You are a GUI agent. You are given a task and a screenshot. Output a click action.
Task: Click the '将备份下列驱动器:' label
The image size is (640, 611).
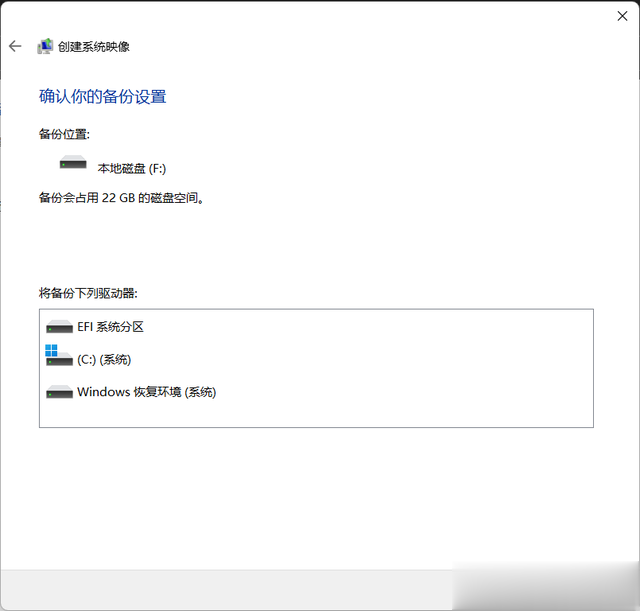[88, 293]
